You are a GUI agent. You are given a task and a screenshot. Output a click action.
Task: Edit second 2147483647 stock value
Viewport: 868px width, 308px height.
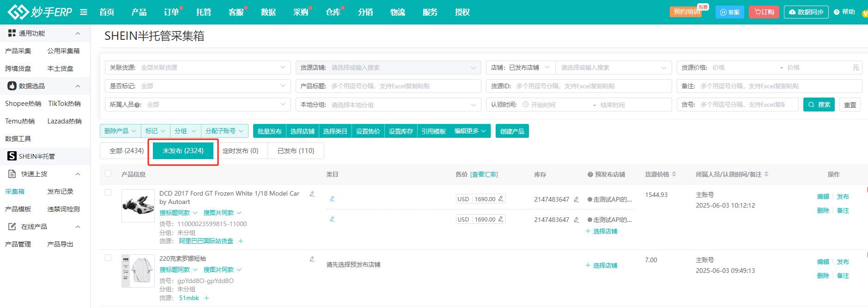pos(577,220)
